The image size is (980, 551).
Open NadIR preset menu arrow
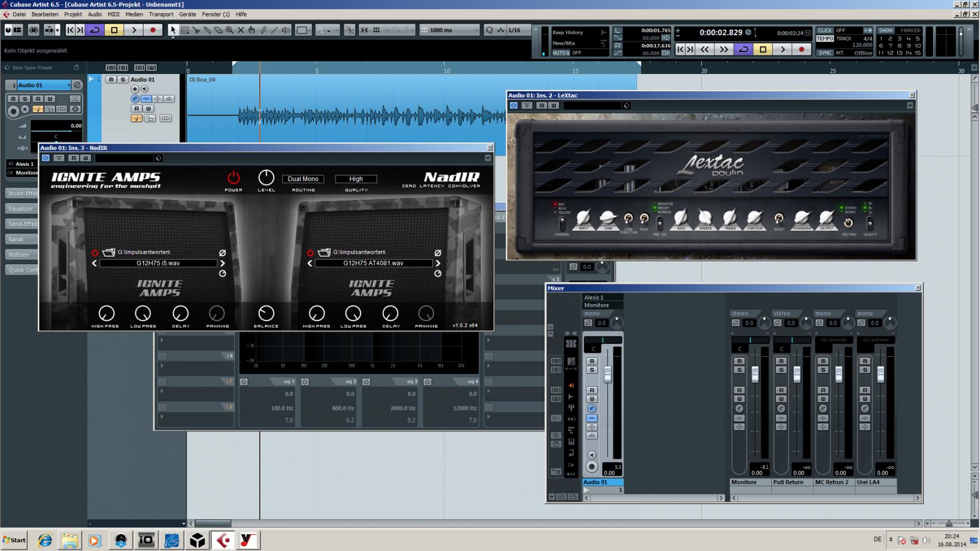pyautogui.click(x=488, y=158)
